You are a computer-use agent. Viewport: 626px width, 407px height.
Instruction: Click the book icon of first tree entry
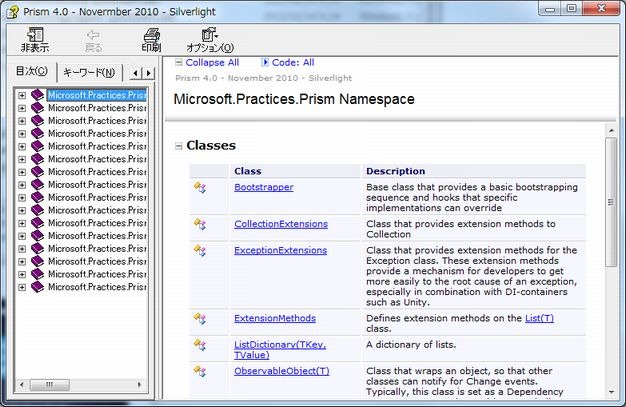point(38,95)
